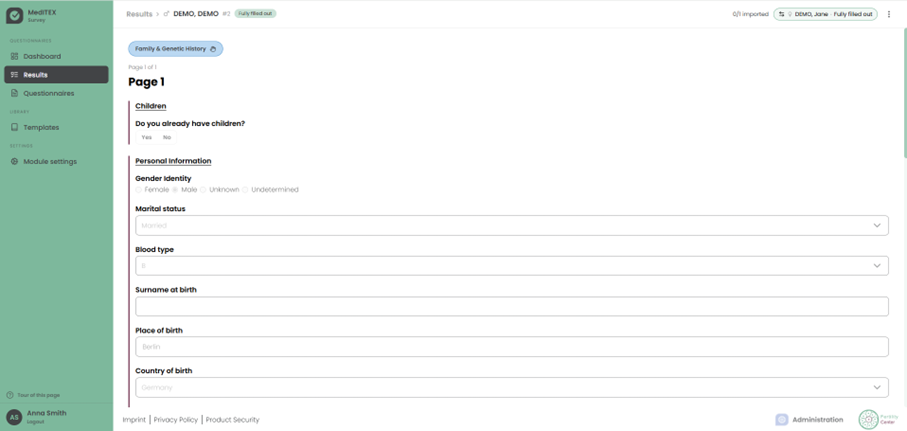Open the Marital status dropdown
The width and height of the screenshot is (907, 431).
pyautogui.click(x=512, y=226)
